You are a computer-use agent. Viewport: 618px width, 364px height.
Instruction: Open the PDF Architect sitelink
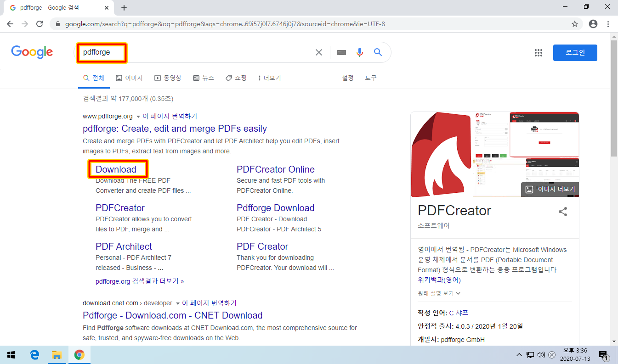pos(124,246)
